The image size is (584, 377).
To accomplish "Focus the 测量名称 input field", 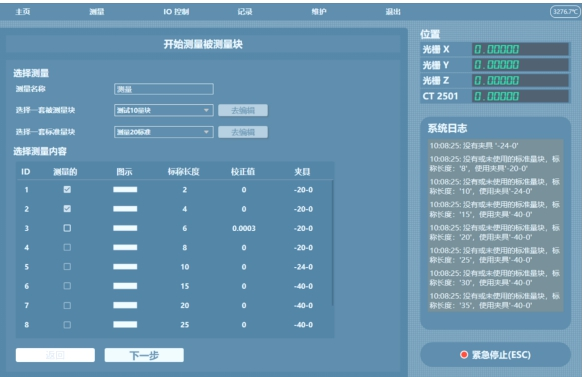I will [164, 89].
